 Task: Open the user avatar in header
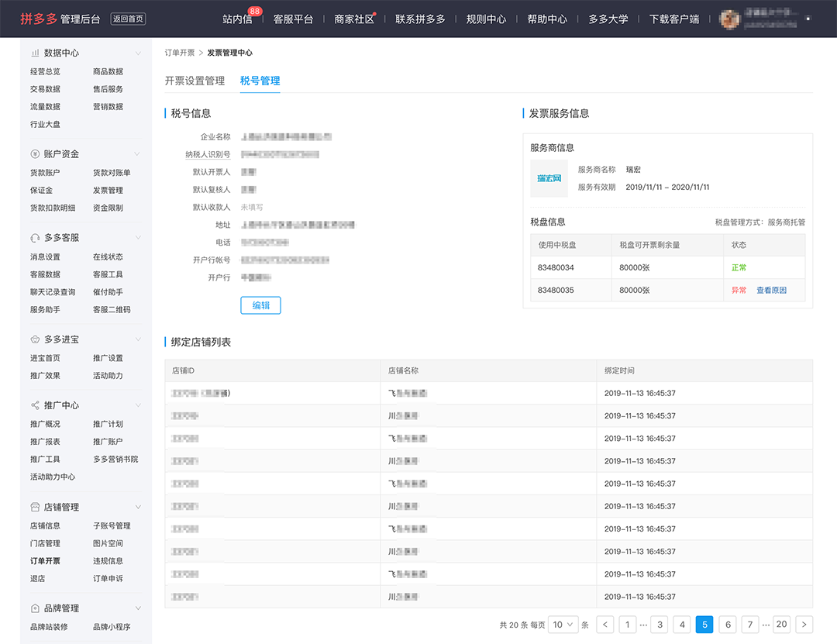click(x=729, y=19)
